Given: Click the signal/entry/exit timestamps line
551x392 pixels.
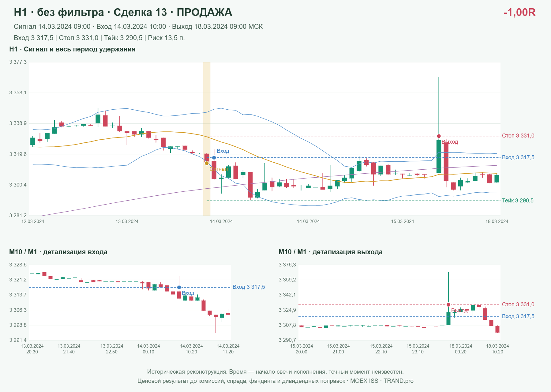Looking at the screenshot, I should point(138,27).
